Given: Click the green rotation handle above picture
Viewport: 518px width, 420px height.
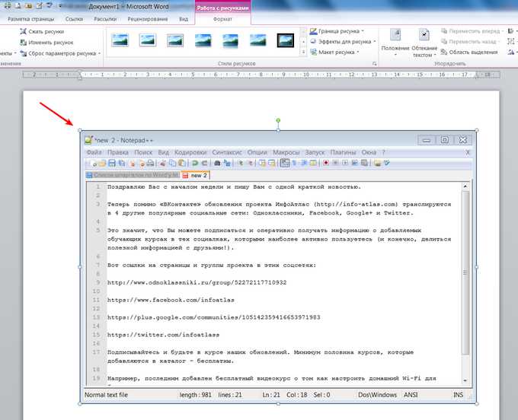Looking at the screenshot, I should tap(278, 120).
